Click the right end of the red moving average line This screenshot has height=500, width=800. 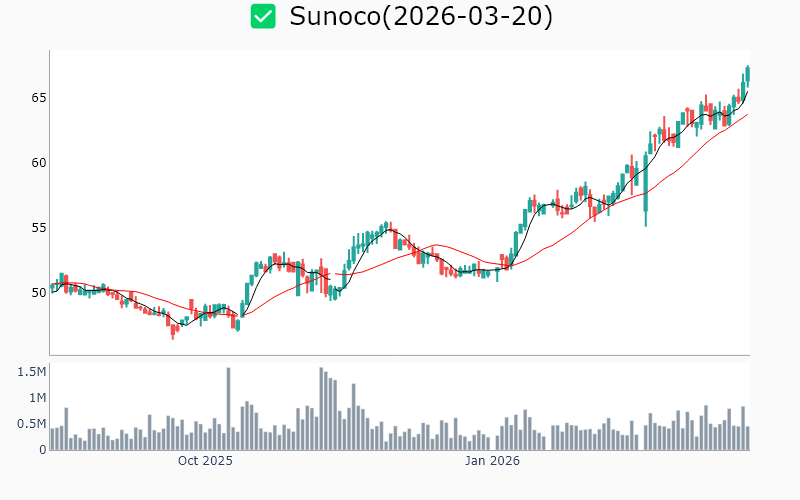click(747, 114)
